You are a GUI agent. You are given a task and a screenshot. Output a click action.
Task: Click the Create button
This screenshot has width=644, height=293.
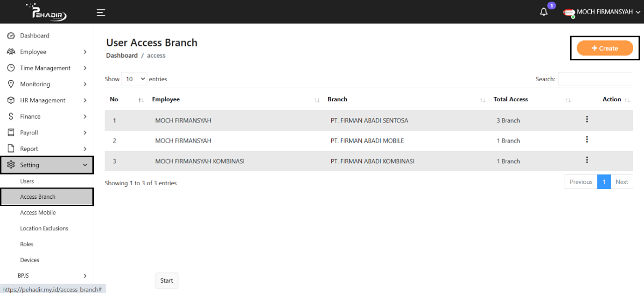[604, 48]
